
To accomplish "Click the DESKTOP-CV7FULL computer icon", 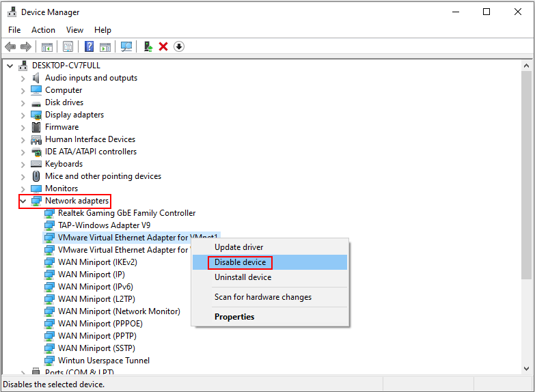I will (x=23, y=66).
